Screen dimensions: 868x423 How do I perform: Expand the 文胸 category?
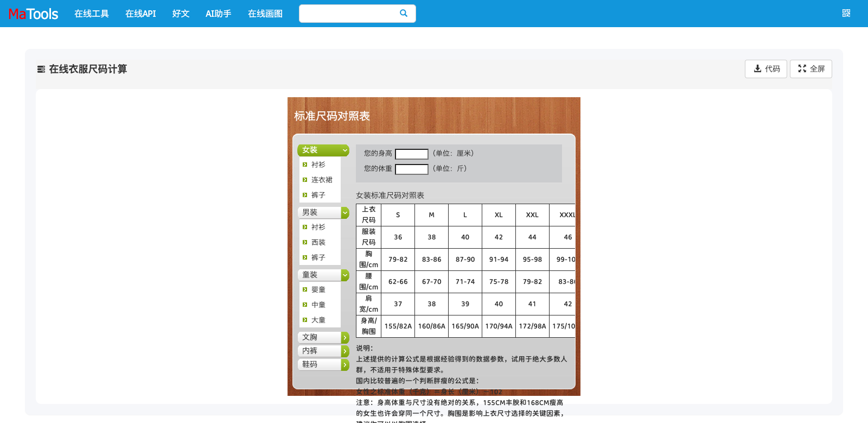344,338
